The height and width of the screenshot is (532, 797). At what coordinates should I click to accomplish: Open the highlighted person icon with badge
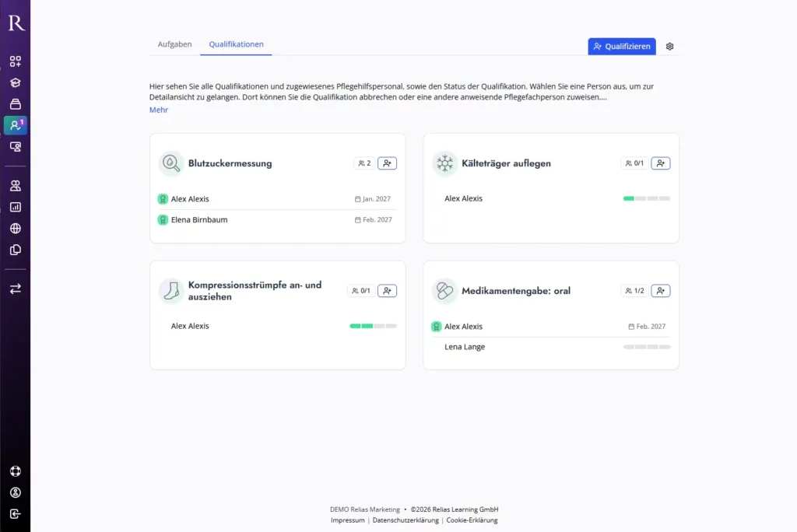[x=16, y=125]
